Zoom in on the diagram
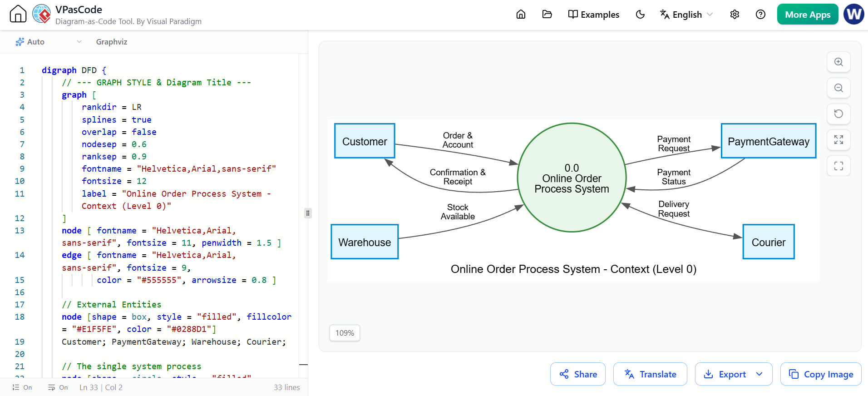Image resolution: width=868 pixels, height=396 pixels. point(838,62)
